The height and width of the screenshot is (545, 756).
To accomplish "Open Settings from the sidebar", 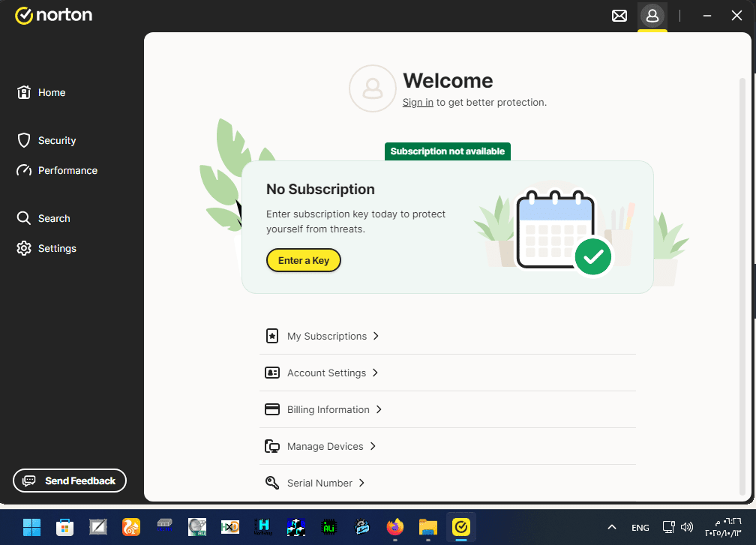I will [56, 248].
